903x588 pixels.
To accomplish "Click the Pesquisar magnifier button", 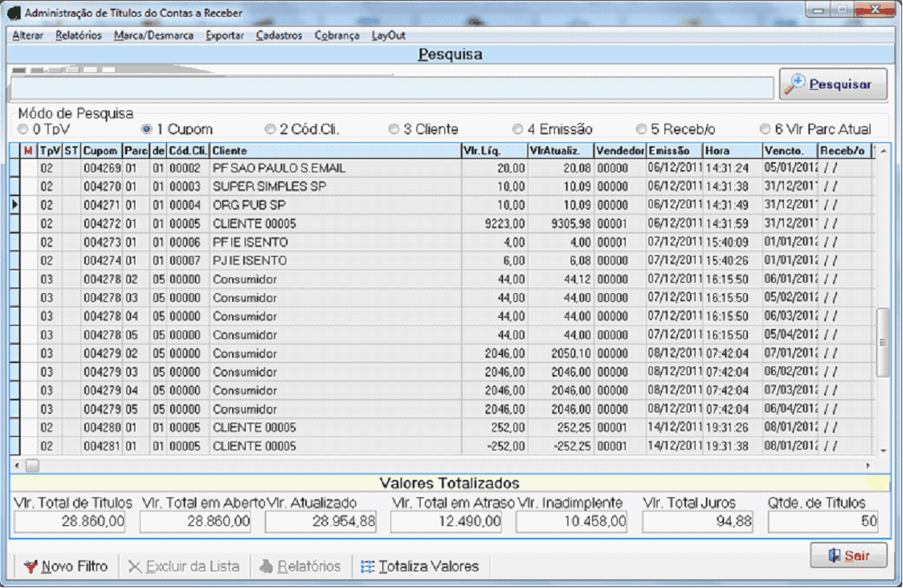I will (x=832, y=84).
